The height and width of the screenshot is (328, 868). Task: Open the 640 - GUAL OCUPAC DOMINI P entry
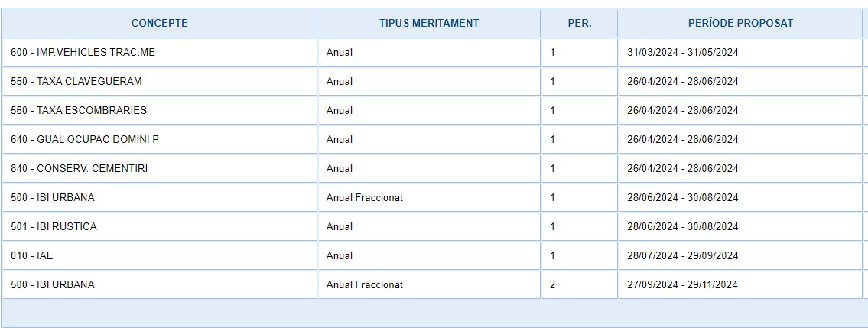(85, 140)
